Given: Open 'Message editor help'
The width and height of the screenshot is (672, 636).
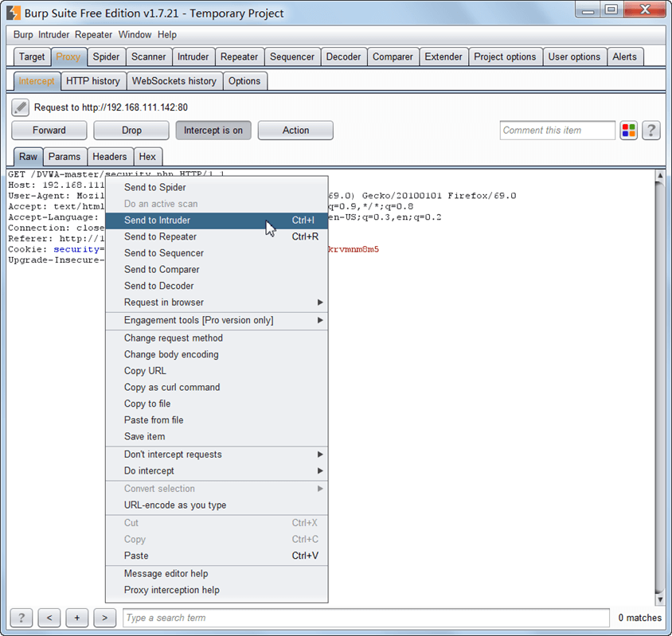Looking at the screenshot, I should [x=217, y=573].
